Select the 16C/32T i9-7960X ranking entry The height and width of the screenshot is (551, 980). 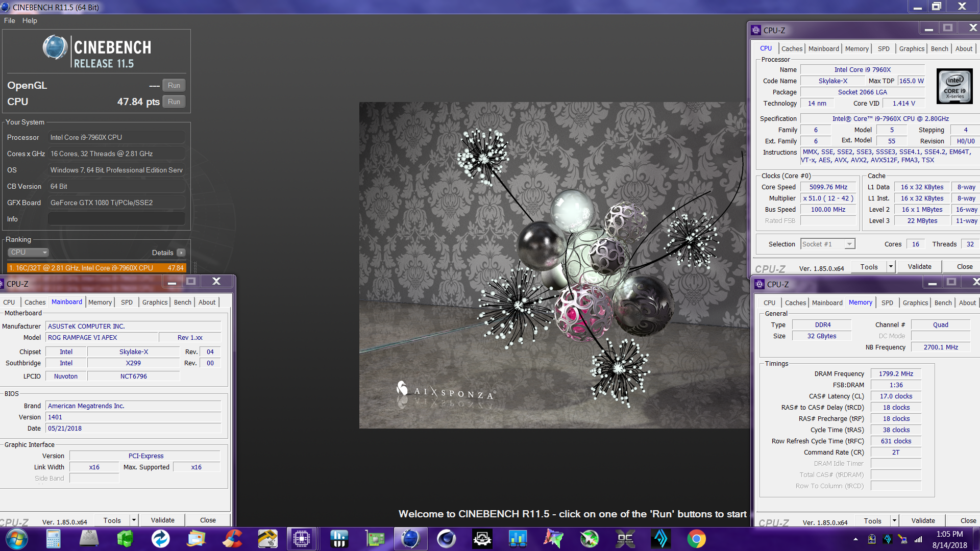[96, 268]
